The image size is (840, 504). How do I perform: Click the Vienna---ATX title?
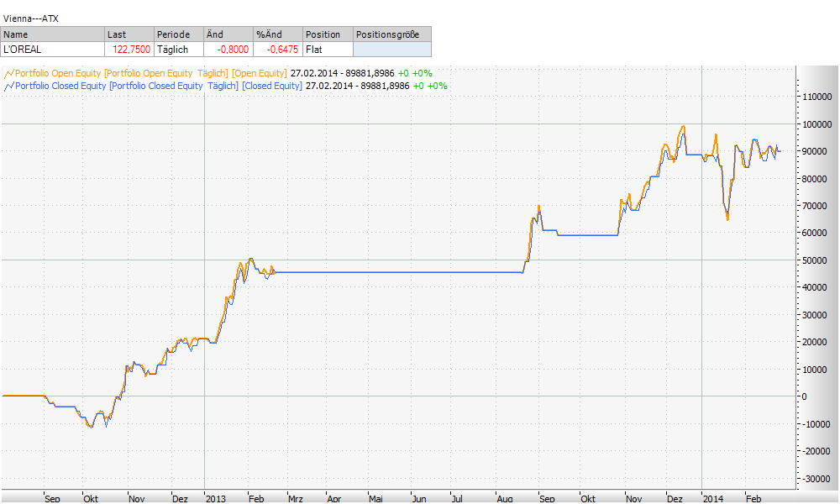coord(30,18)
